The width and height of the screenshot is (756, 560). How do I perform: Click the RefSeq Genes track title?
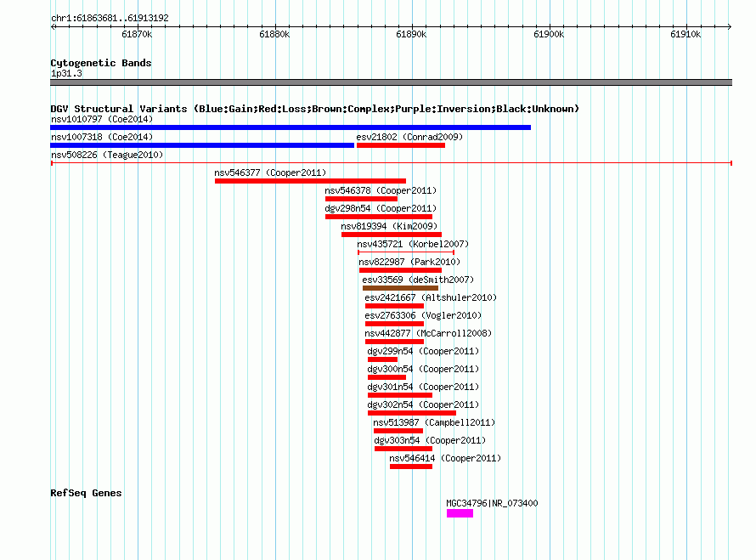click(86, 493)
